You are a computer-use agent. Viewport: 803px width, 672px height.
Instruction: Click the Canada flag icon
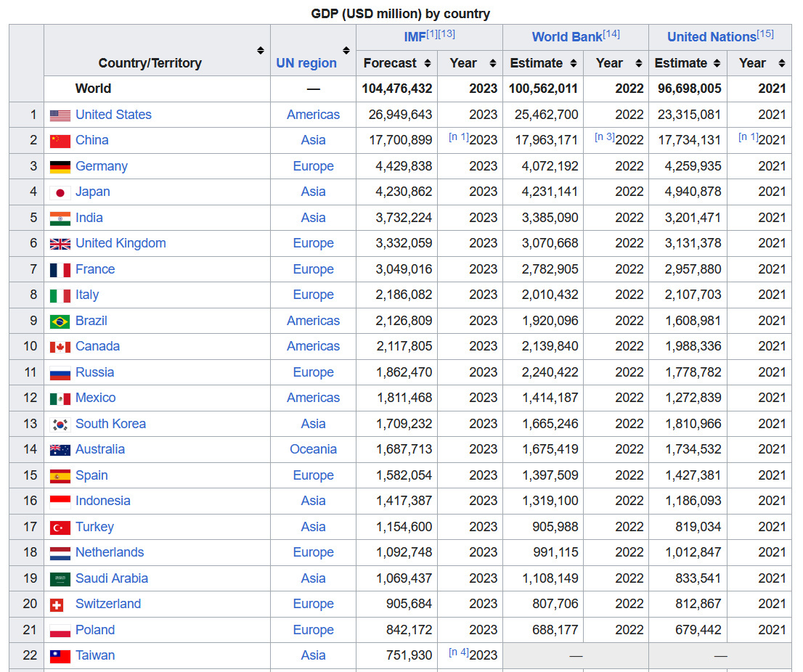tap(60, 347)
